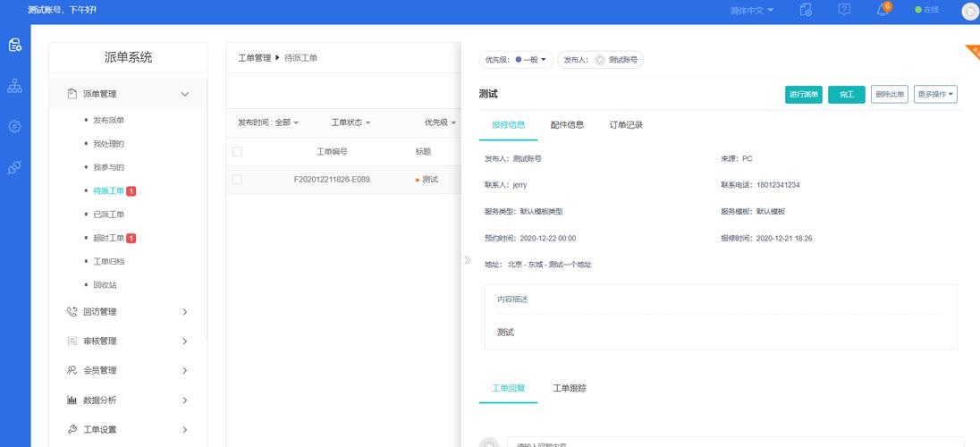Click the green 在线 status indicator
The width and height of the screenshot is (980, 447).
point(927,9)
